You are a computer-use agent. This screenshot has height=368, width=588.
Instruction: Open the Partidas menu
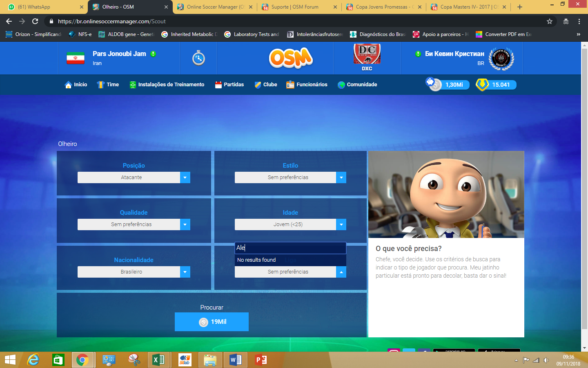229,85
